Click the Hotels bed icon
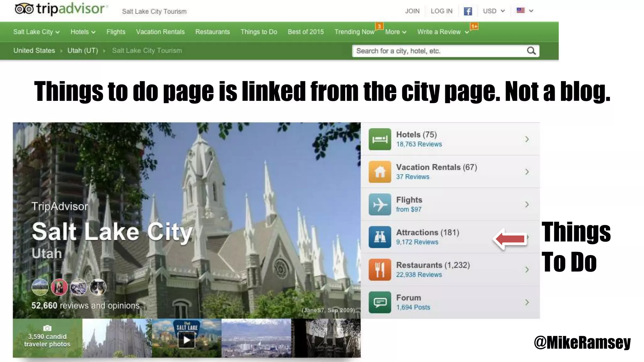This screenshot has height=362, width=644. [380, 139]
